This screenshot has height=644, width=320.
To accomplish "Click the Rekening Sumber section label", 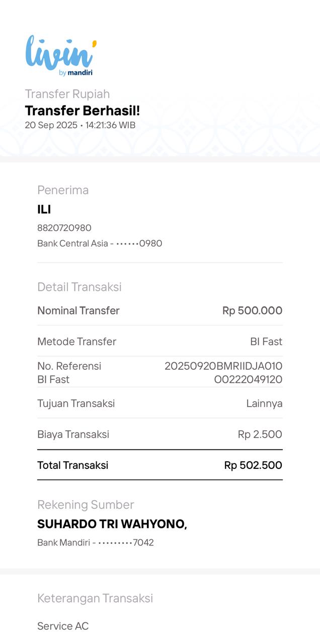I will [x=86, y=505].
